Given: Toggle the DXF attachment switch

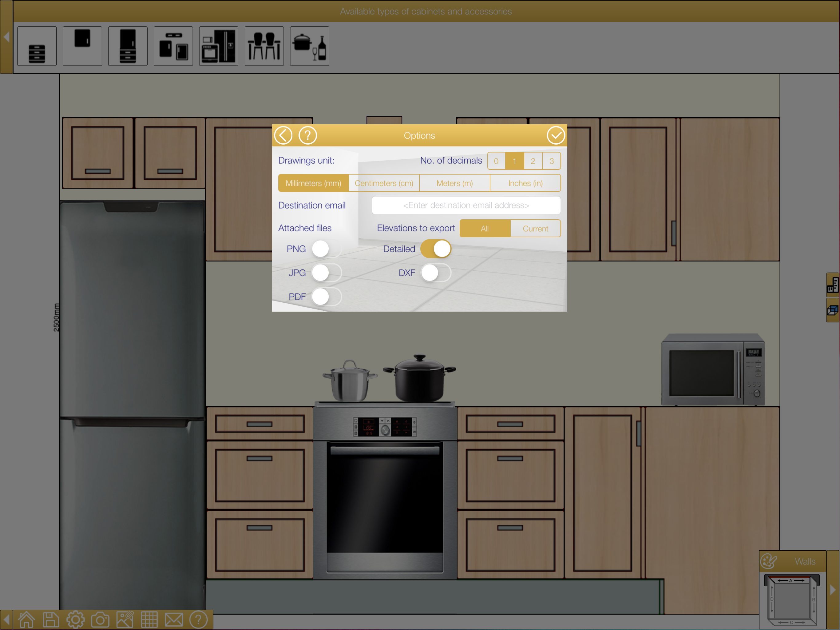Looking at the screenshot, I should (x=436, y=273).
